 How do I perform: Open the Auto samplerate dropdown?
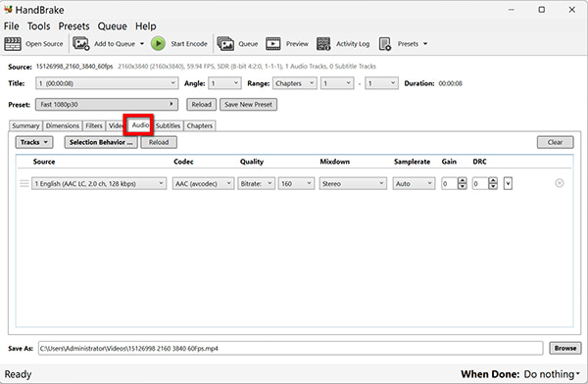[414, 184]
